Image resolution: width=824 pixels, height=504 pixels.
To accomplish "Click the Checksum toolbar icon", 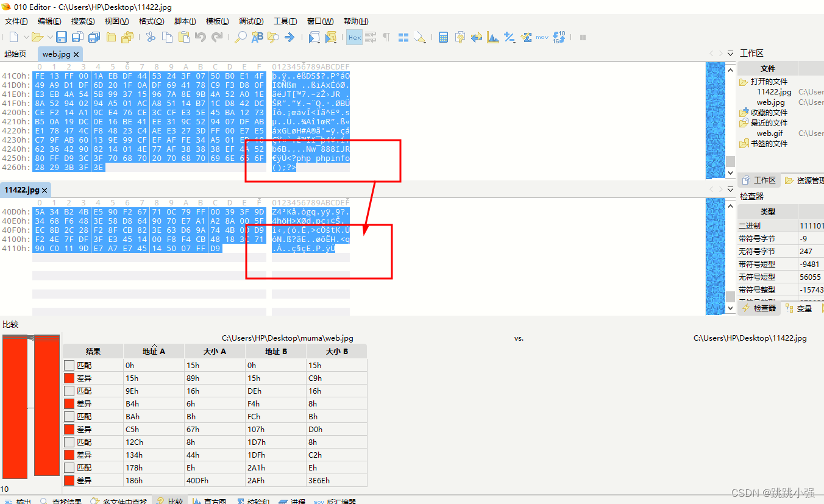I will 526,37.
